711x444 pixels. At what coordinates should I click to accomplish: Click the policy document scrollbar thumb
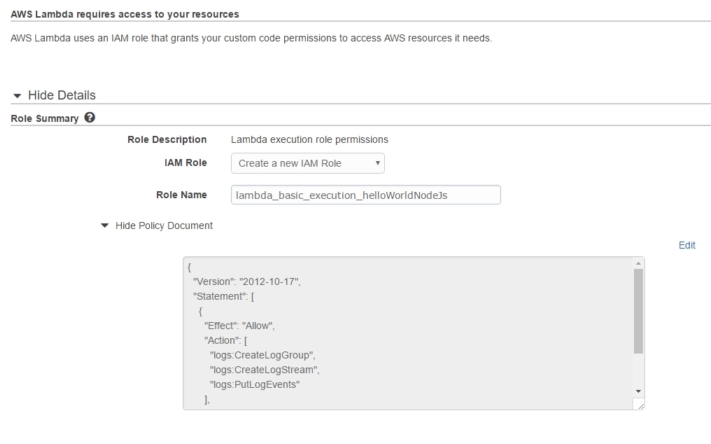pyautogui.click(x=638, y=311)
